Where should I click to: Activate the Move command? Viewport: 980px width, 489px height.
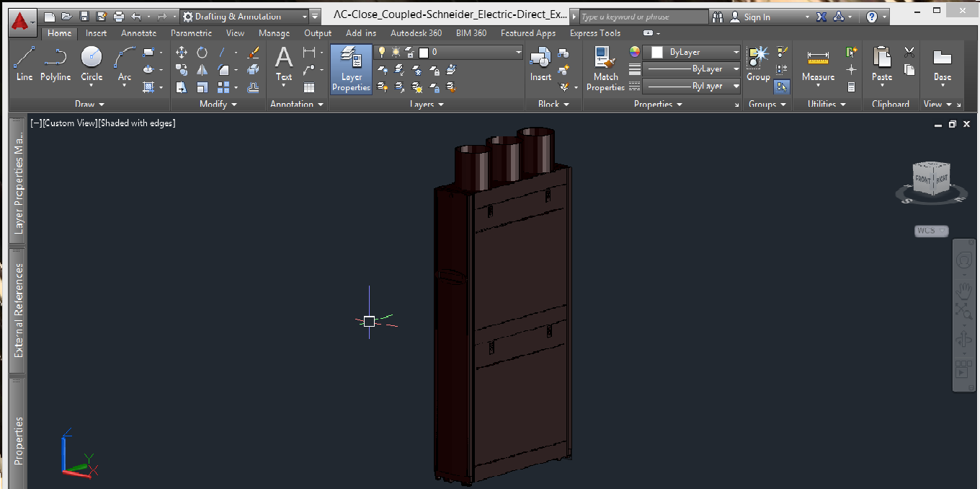pyautogui.click(x=182, y=53)
